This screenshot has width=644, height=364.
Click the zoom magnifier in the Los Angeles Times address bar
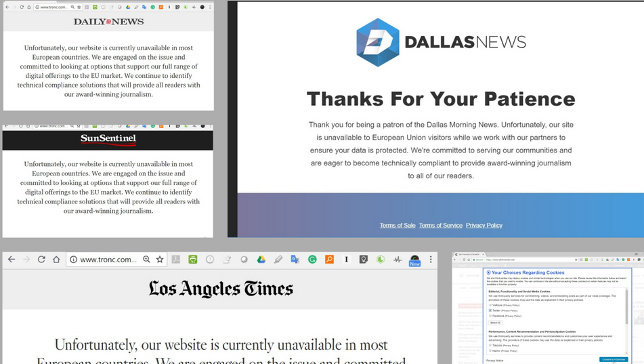click(146, 260)
